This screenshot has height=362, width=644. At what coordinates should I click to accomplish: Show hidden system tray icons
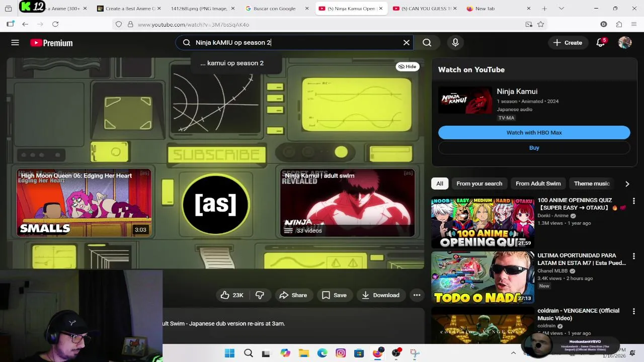click(513, 353)
